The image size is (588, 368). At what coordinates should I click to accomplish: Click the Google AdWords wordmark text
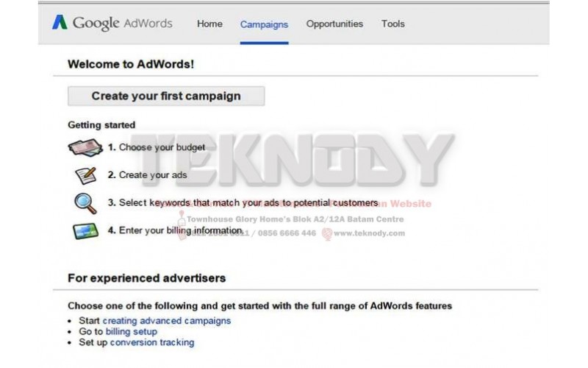(x=123, y=24)
